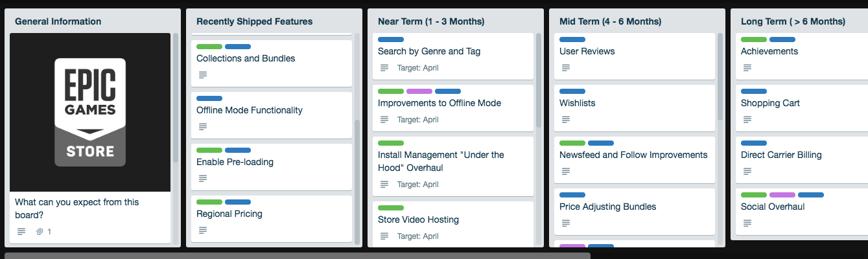This screenshot has height=259, width=868.
Task: Open the Store Video Hosting card
Action: pyautogui.click(x=453, y=225)
